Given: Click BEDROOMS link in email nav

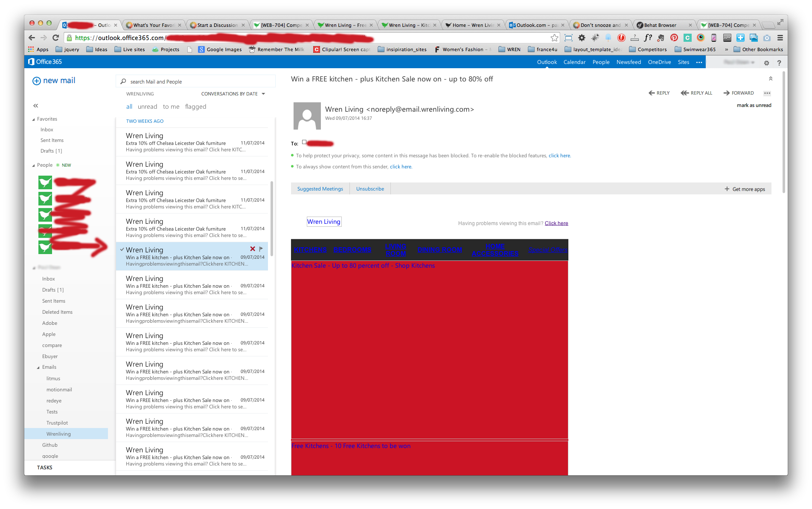Looking at the screenshot, I should pyautogui.click(x=352, y=250).
